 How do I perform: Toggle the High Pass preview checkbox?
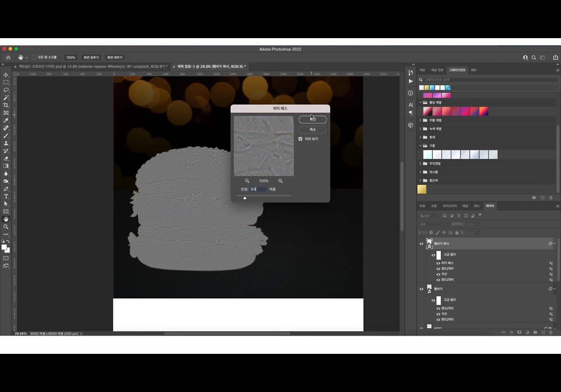tap(301, 139)
